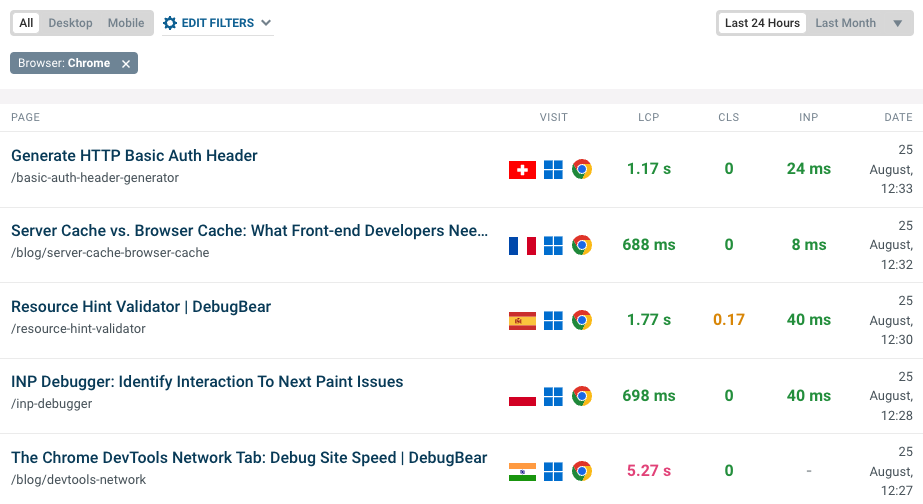Image resolution: width=923 pixels, height=504 pixels.
Task: Click the Windows icon in the INP Debugger row
Action: [553, 396]
